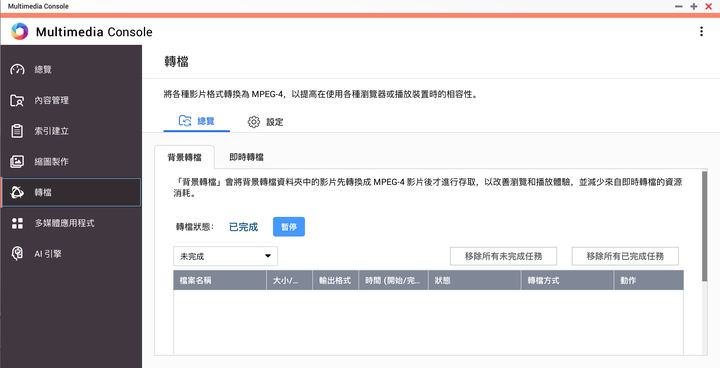
Task: Click the 縮圖製作 image icon
Action: [x=17, y=162]
